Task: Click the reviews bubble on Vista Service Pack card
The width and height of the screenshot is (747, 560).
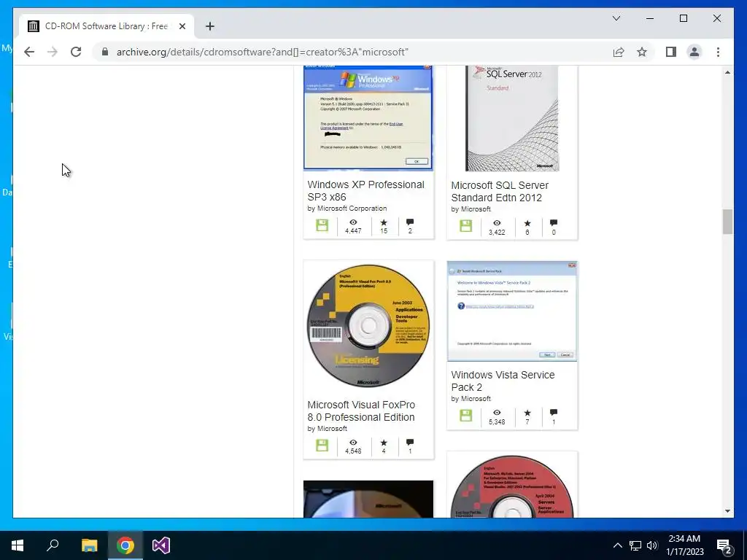Action: [x=554, y=413]
